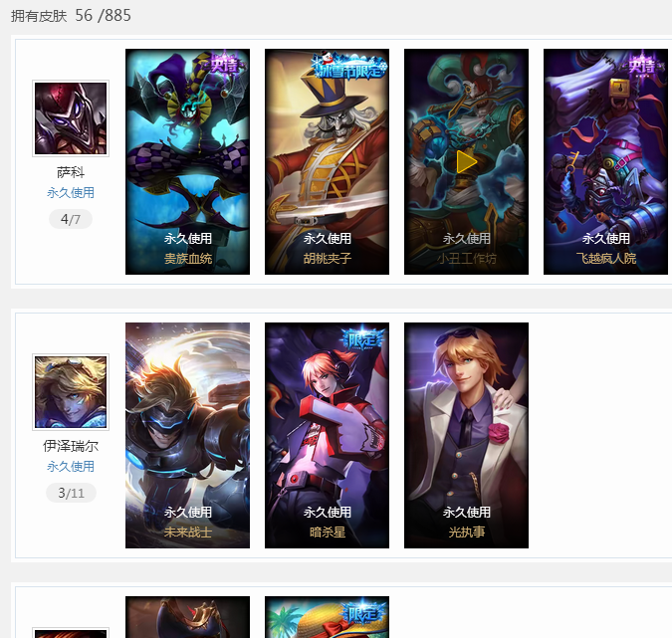Open the 飞越疯人院 skin card
Screen dimensions: 672x638
pos(605,161)
